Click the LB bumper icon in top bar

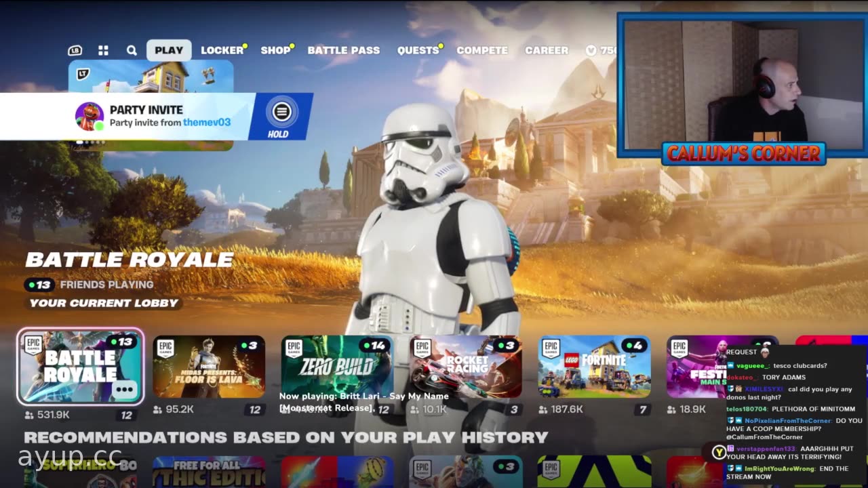pyautogui.click(x=75, y=50)
